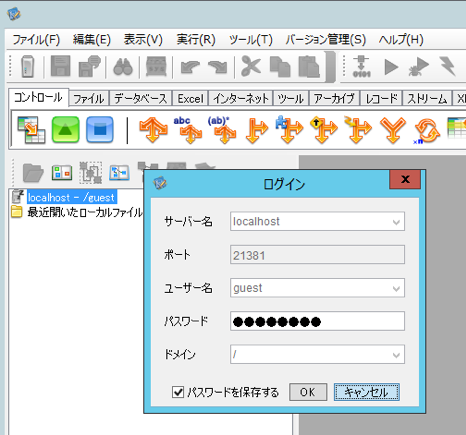Click the paste clipboard icon
Image resolution: width=466 pixels, height=435 pixels.
(309, 66)
